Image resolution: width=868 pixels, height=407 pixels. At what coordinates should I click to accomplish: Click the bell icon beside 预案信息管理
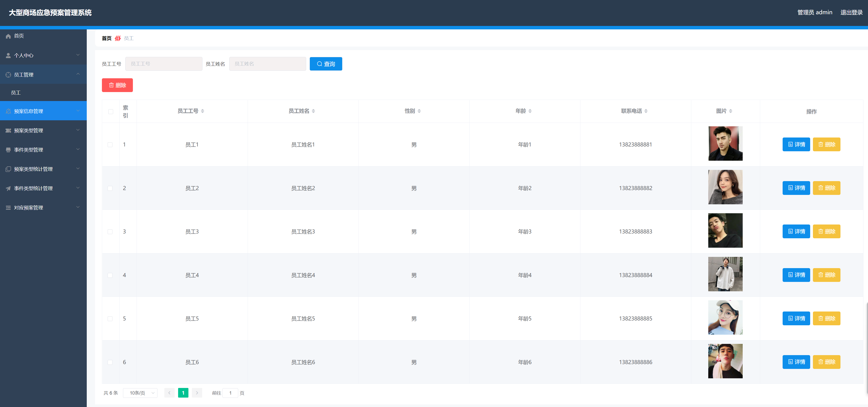click(x=8, y=111)
